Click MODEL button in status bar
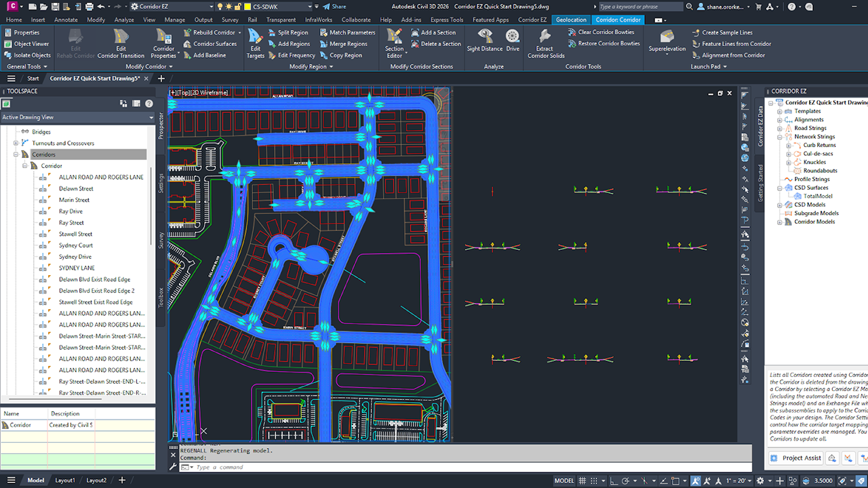868x488 pixels. (x=564, y=481)
